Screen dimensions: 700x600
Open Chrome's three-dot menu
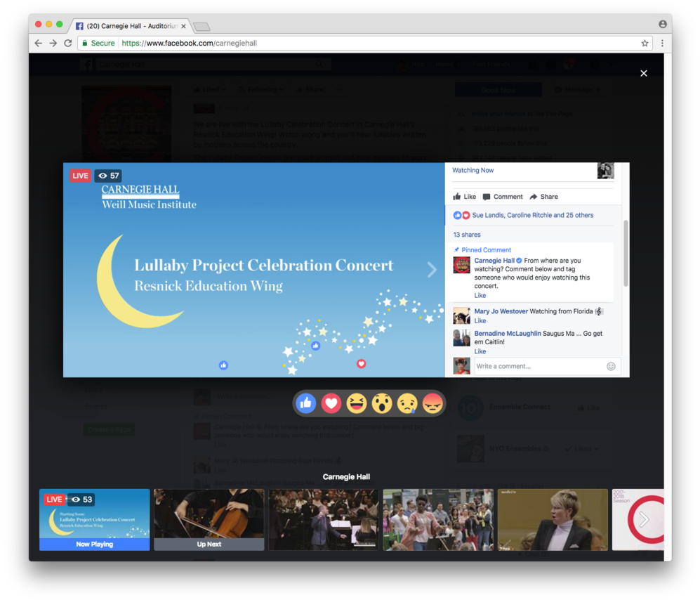662,43
